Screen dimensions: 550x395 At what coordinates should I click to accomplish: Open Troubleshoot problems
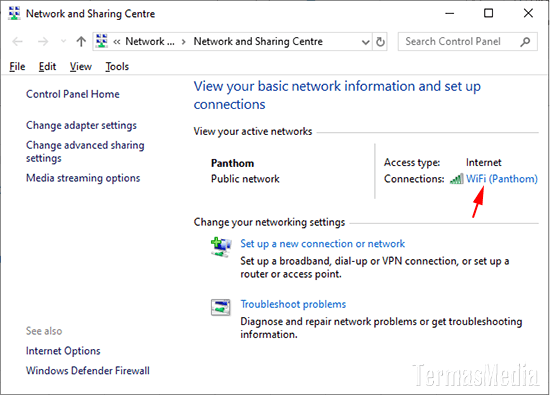[x=293, y=304]
